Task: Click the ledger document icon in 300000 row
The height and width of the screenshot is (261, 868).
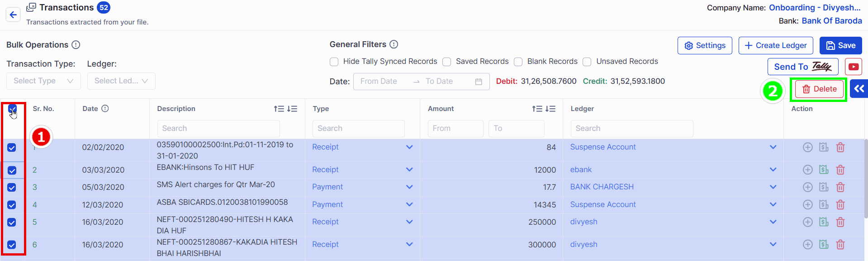Action: (x=824, y=245)
